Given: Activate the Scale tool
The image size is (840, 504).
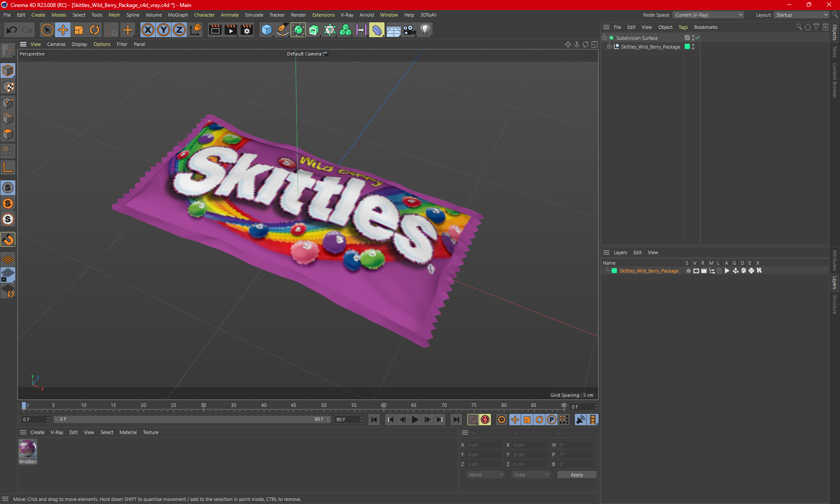Looking at the screenshot, I should (79, 30).
